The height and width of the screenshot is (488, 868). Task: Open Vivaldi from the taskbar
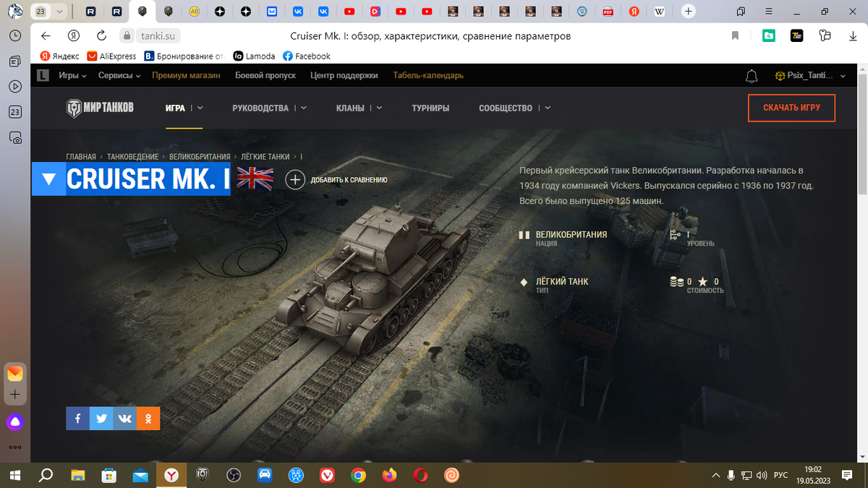coord(328,475)
